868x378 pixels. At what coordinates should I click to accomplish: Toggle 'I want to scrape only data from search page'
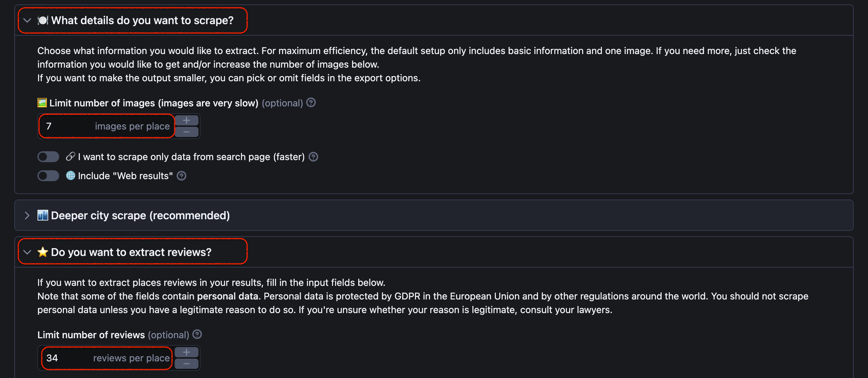[48, 157]
